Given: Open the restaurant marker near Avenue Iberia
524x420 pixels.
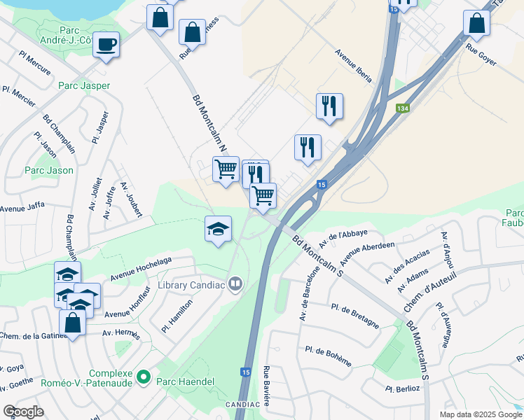Looking at the screenshot, I should click(329, 108).
